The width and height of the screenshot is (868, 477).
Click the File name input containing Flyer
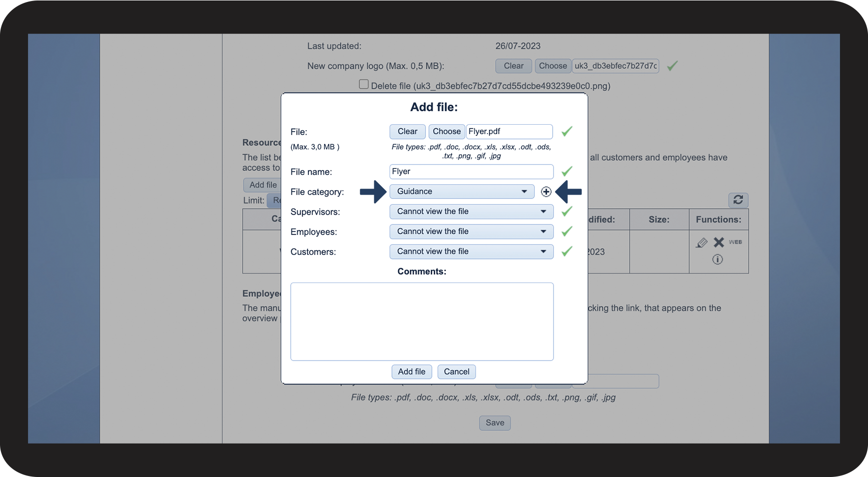tap(471, 171)
